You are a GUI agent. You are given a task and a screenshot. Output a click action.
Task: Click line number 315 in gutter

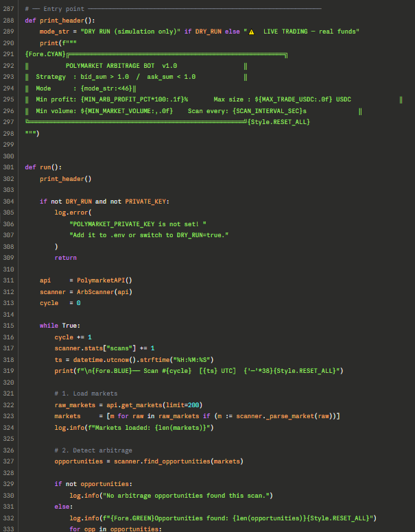pyautogui.click(x=8, y=326)
